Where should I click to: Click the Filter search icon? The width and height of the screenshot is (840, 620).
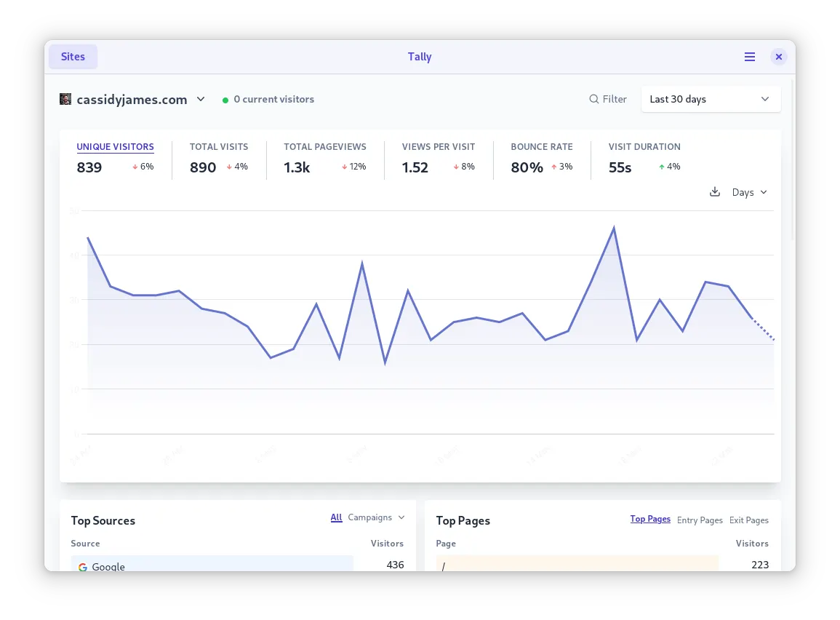(x=594, y=99)
